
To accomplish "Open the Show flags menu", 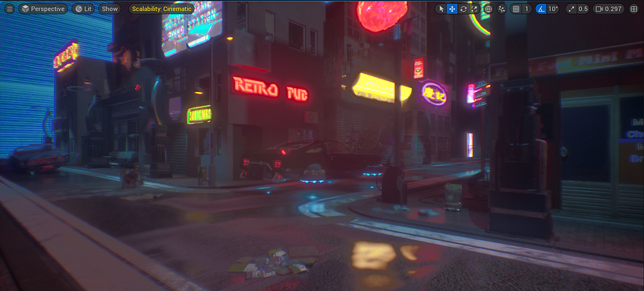I will pyautogui.click(x=110, y=9).
